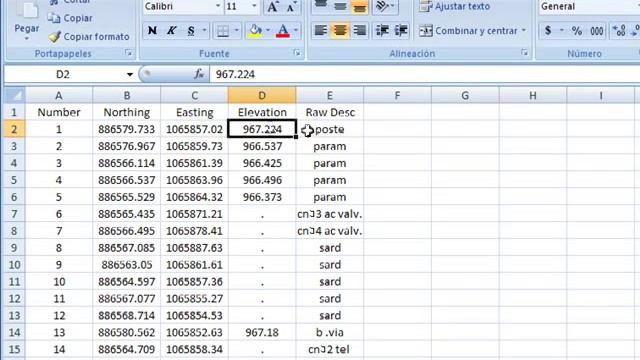Click the Copiar button
640x360 pixels.
pyautogui.click(x=70, y=18)
